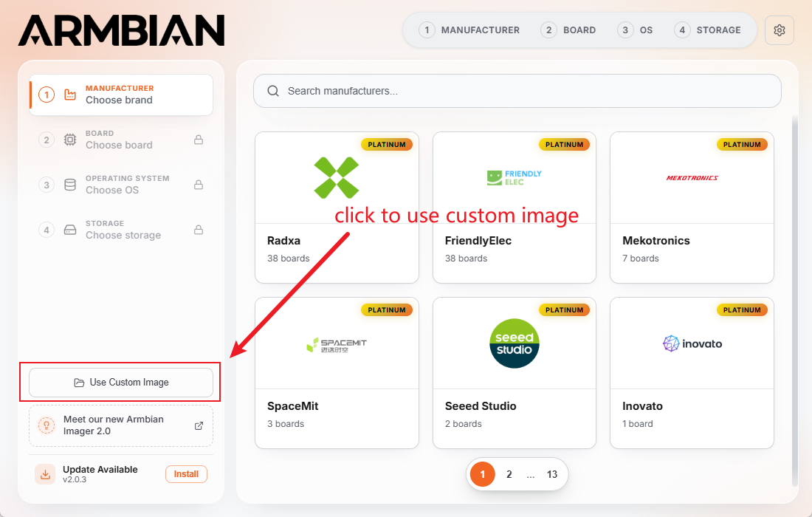Click the 'v2.0.3' version text
812x517 pixels.
pos(75,479)
